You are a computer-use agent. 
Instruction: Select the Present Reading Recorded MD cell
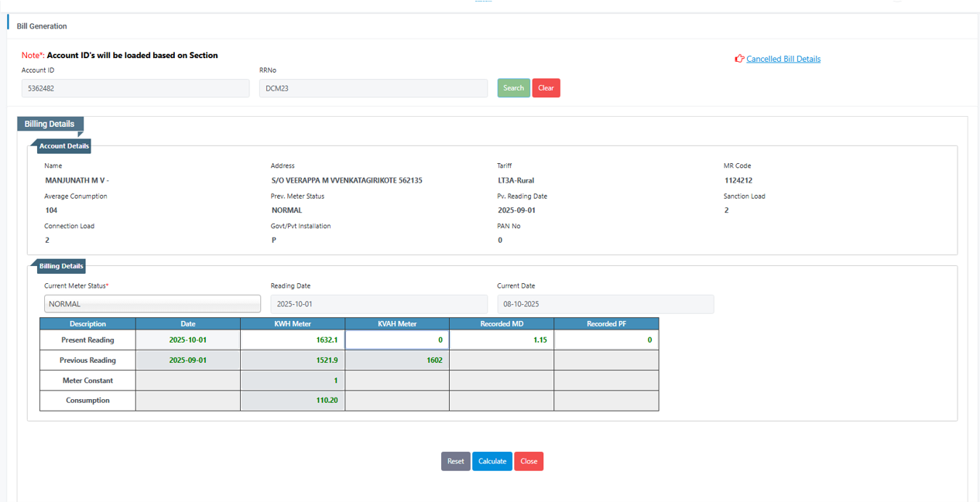tap(501, 340)
